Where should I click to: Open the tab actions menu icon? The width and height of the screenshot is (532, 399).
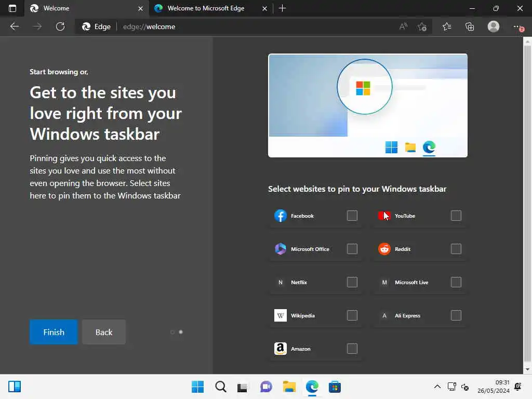tap(12, 8)
